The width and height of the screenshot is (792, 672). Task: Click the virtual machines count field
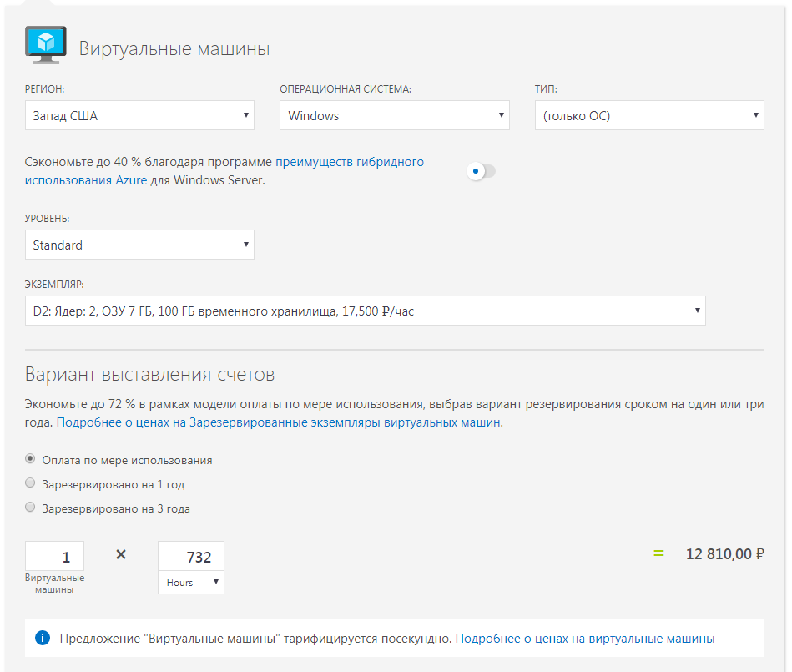(x=54, y=556)
